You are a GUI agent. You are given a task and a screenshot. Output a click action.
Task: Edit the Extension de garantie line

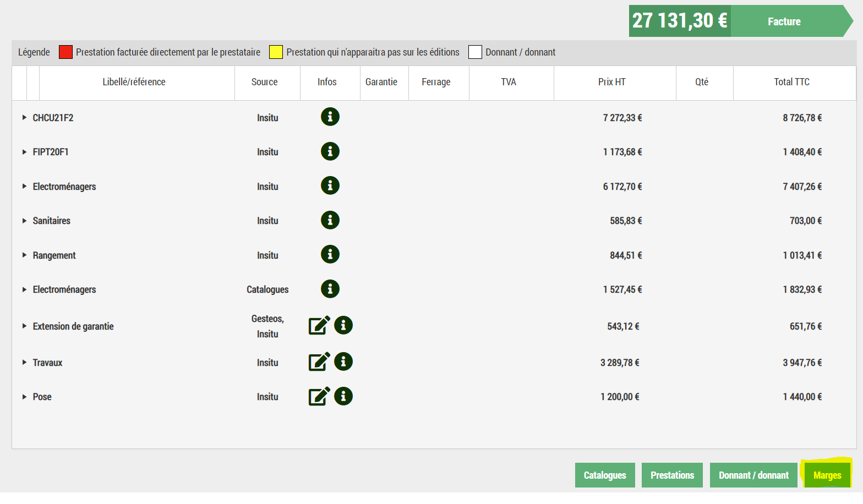point(319,326)
